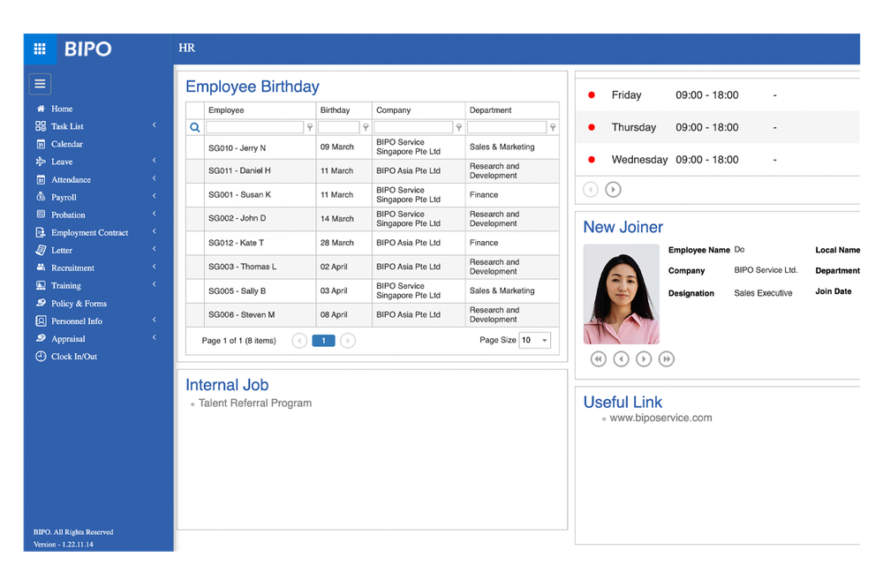This screenshot has height=588, width=883.
Task: Expand the Leave submenu chevron
Action: click(155, 161)
